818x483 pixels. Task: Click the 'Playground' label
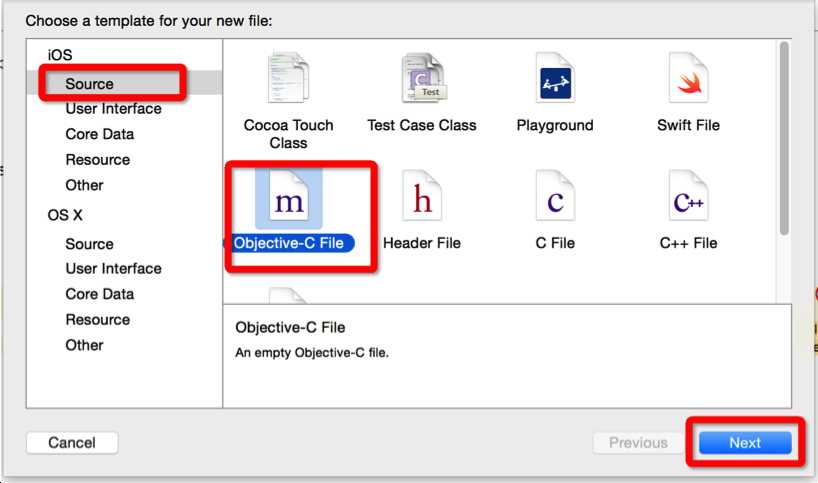click(555, 125)
